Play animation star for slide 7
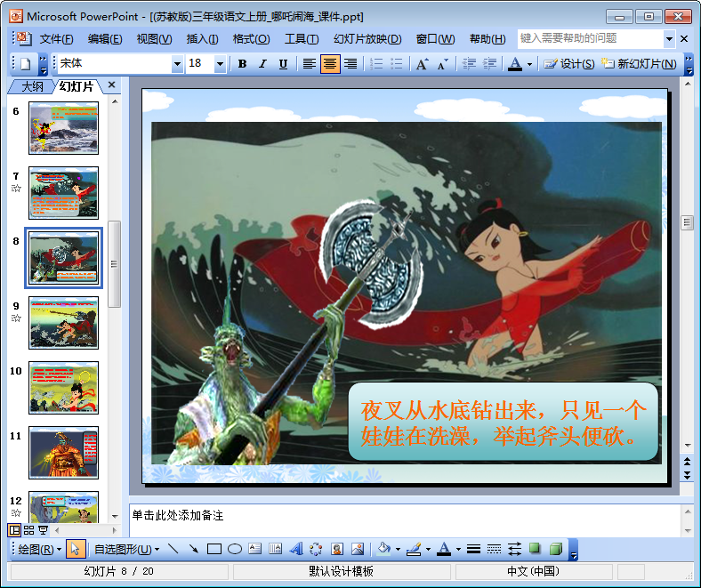The width and height of the screenshot is (701, 588). [16, 189]
